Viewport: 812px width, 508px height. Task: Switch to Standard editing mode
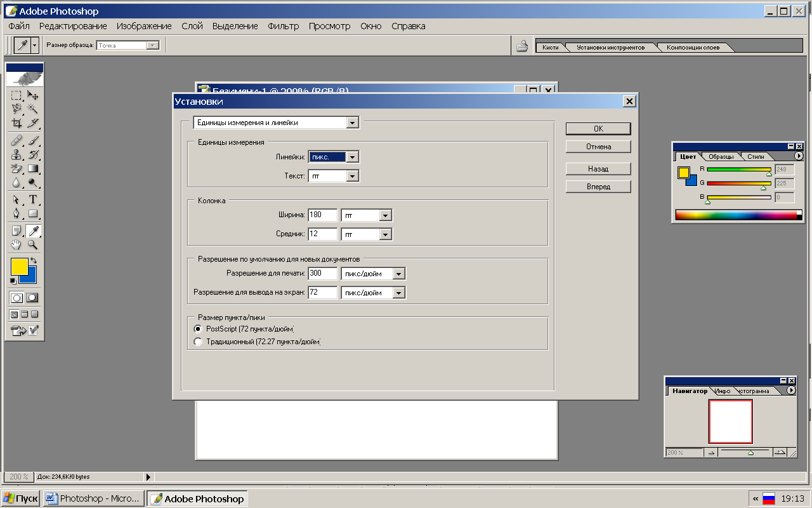point(16,297)
